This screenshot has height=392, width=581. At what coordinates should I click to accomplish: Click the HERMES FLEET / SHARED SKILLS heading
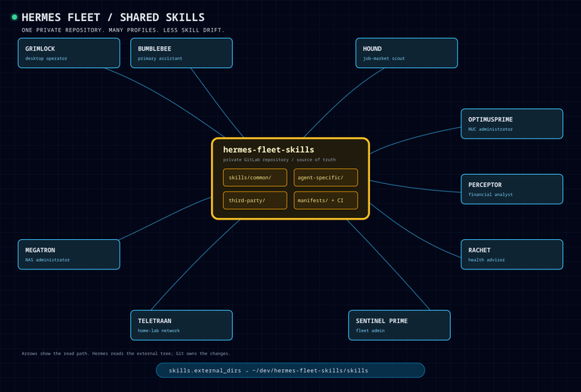(113, 17)
